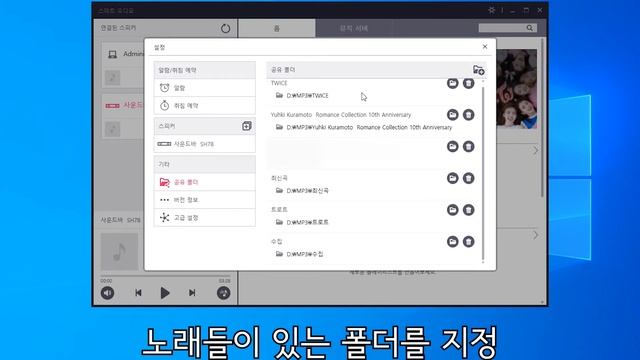
Task: Click the now-playing music note thumbnail
Action: 120,252
